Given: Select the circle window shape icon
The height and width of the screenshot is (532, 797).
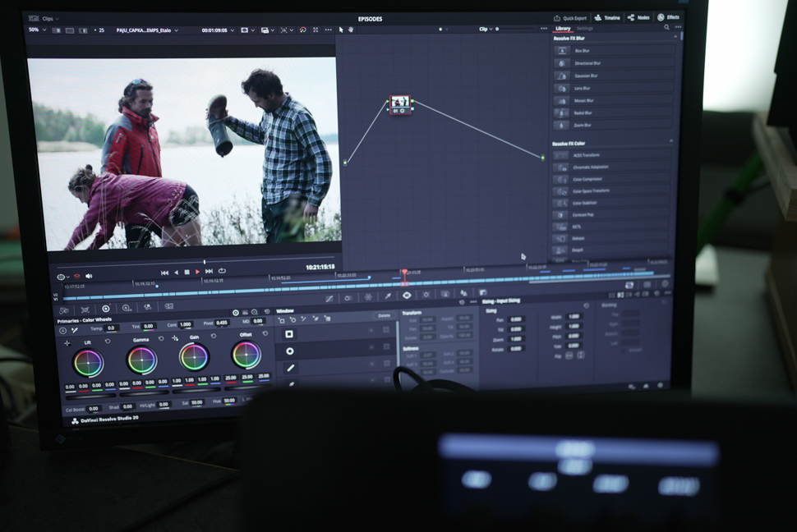Looking at the screenshot, I should click(x=289, y=351).
